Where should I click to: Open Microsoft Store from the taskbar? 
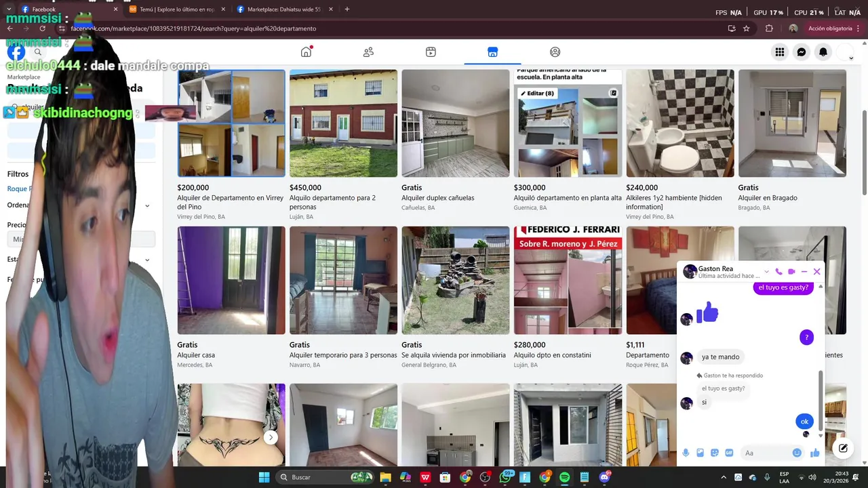tap(446, 477)
